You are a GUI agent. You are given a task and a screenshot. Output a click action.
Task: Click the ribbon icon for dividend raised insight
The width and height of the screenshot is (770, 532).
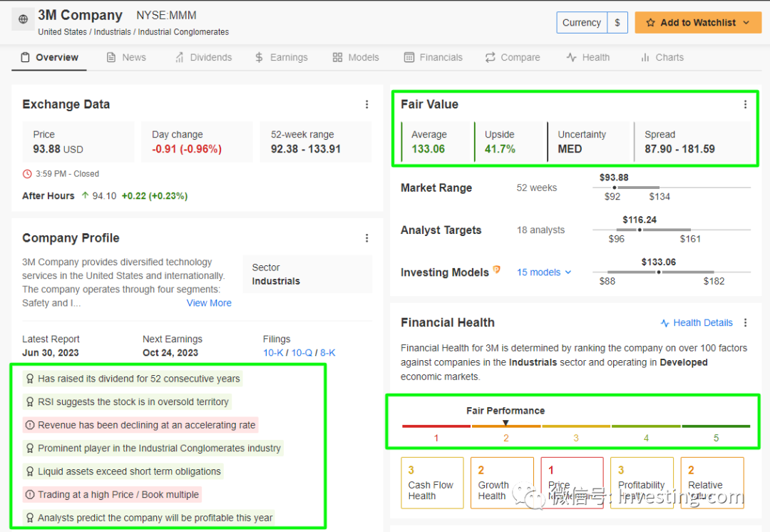pyautogui.click(x=30, y=379)
